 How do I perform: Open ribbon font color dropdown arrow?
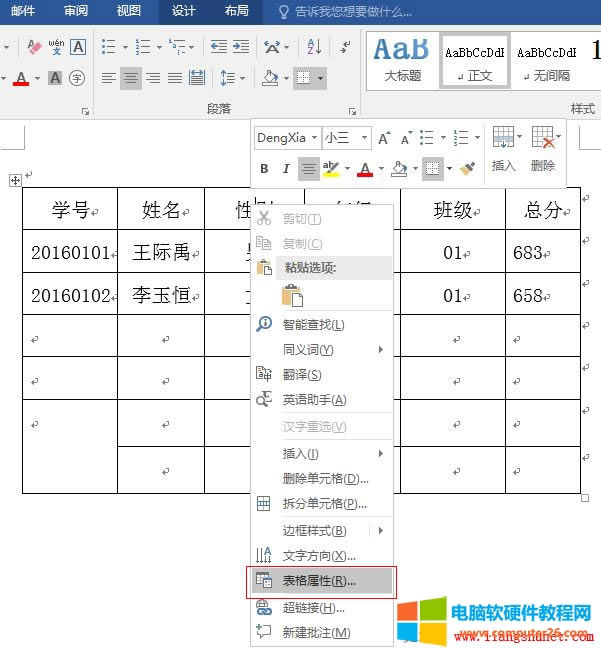[x=37, y=78]
